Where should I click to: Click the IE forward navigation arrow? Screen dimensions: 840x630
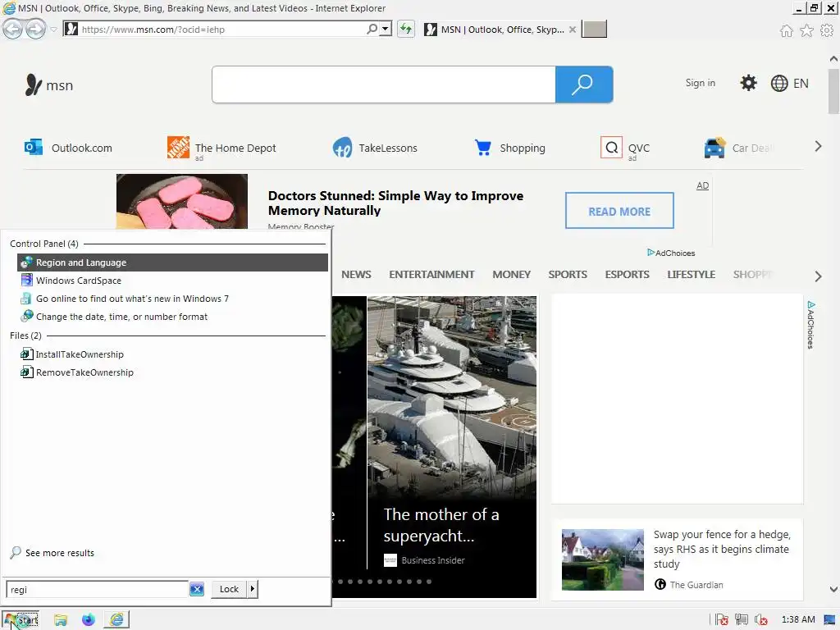click(x=35, y=29)
